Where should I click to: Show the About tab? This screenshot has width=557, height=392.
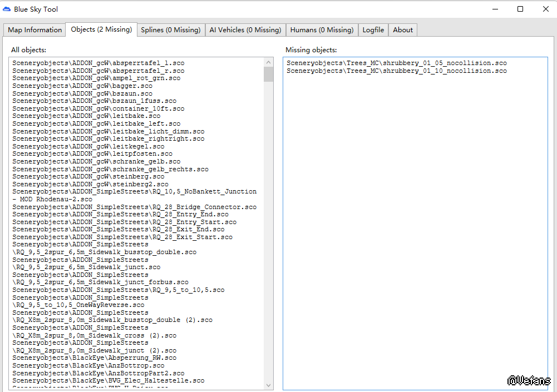click(x=403, y=30)
